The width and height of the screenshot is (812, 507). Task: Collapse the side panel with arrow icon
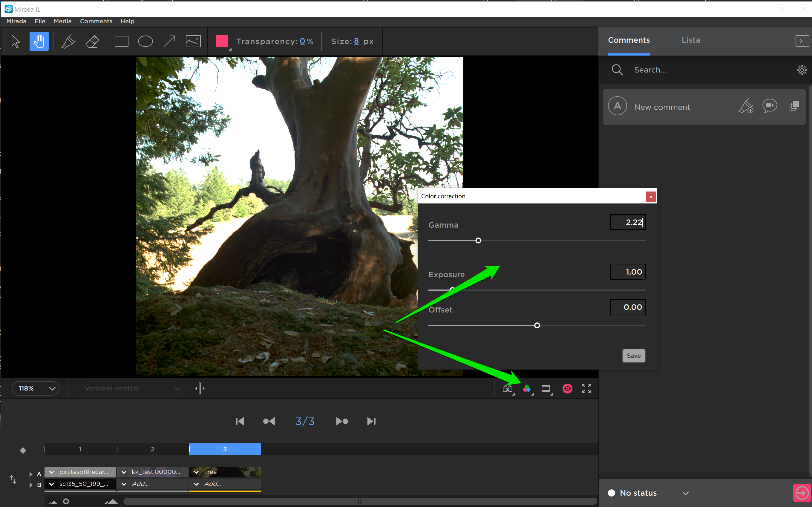click(802, 41)
